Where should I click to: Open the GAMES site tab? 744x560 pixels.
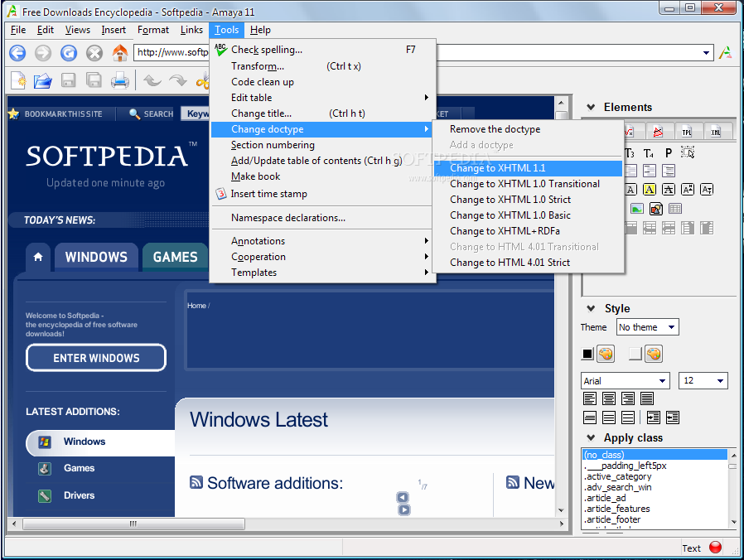(175, 257)
